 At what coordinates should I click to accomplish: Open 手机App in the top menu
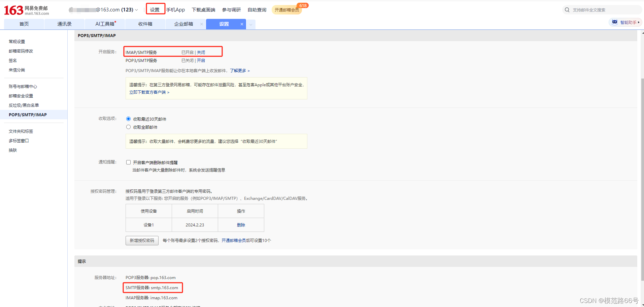coord(175,10)
